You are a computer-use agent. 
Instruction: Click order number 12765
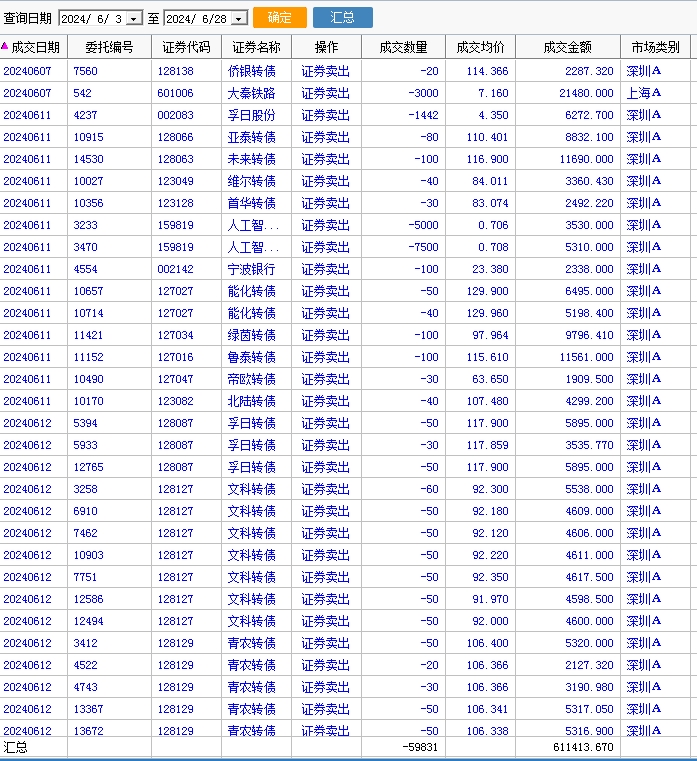(88, 467)
